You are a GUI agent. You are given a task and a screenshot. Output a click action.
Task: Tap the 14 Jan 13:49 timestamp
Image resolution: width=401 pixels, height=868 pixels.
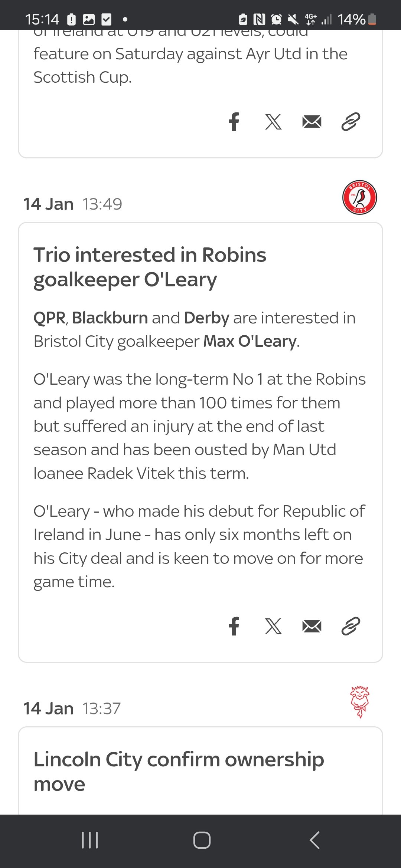(x=73, y=204)
